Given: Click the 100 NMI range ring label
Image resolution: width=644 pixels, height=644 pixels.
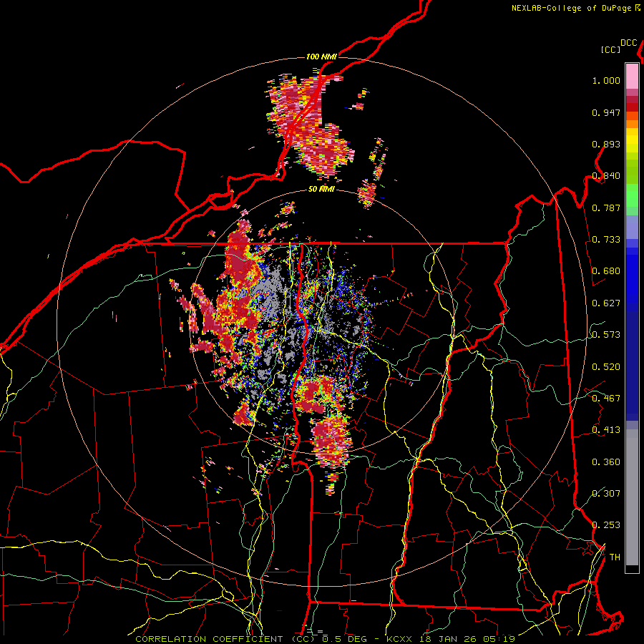Looking at the screenshot, I should point(321,57).
